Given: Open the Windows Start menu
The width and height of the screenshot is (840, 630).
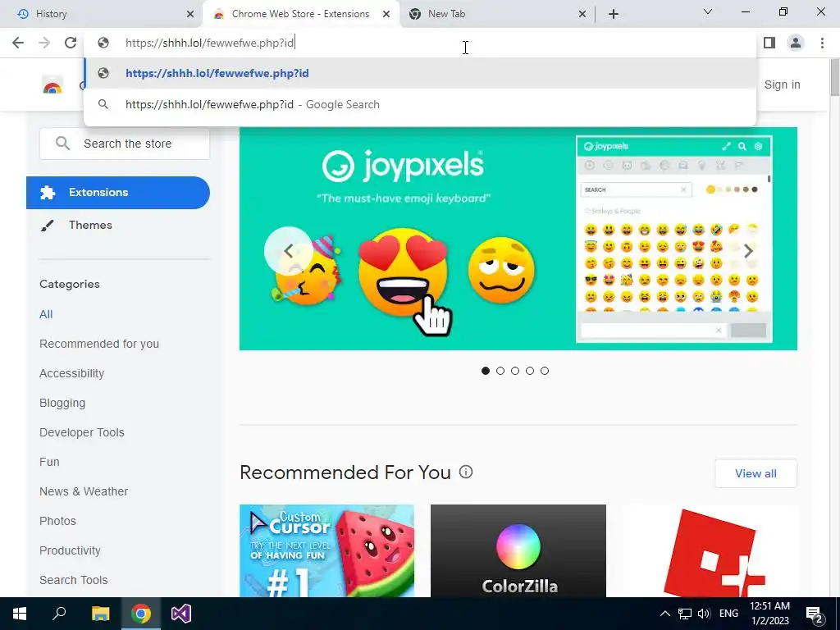Looking at the screenshot, I should tap(20, 614).
